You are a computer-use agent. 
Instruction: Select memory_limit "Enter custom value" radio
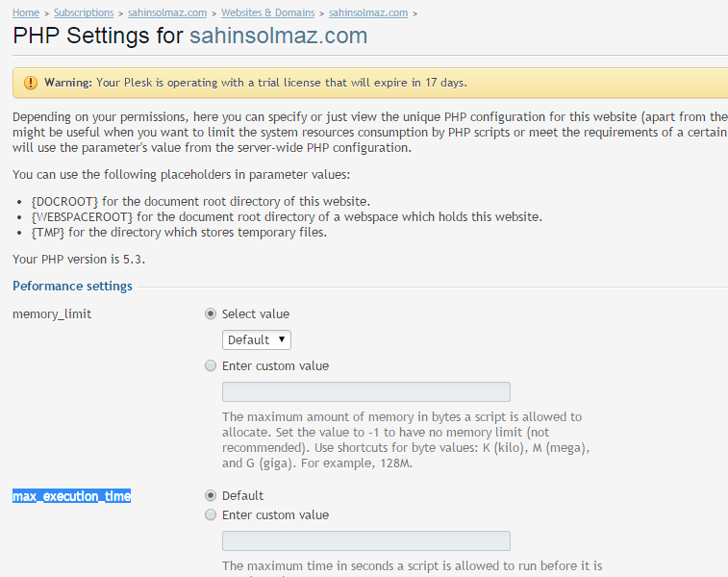coord(211,365)
